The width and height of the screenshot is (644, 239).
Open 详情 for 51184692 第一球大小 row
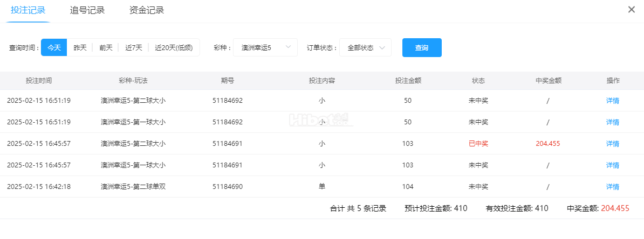pos(612,122)
